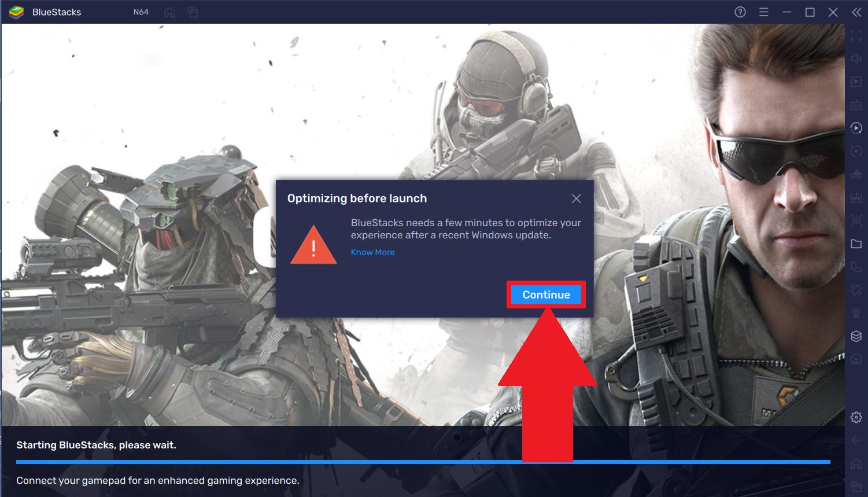Collapse the sidebar with double chevron icon
This screenshot has width=868, height=497.
tap(856, 12)
